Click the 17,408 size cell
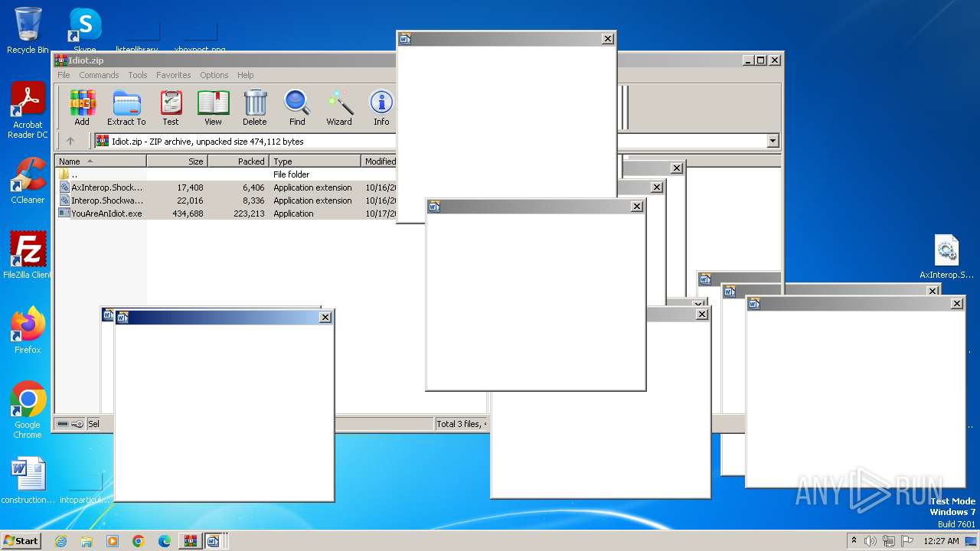The image size is (980, 551). pyautogui.click(x=190, y=187)
